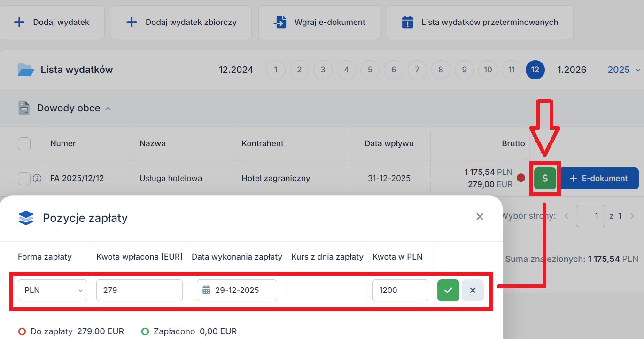644x339 pixels.
Task: Confirm payment with green checkmark button
Action: click(448, 290)
